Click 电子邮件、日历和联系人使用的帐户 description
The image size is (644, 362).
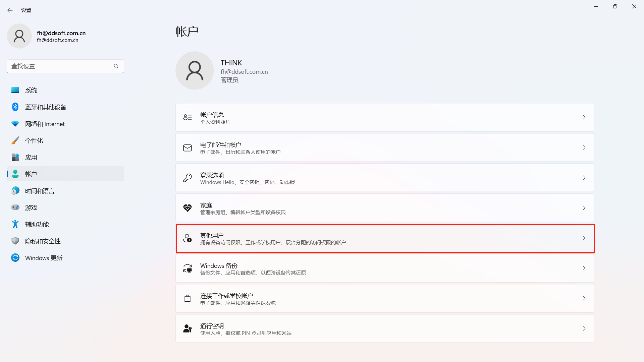pyautogui.click(x=240, y=152)
